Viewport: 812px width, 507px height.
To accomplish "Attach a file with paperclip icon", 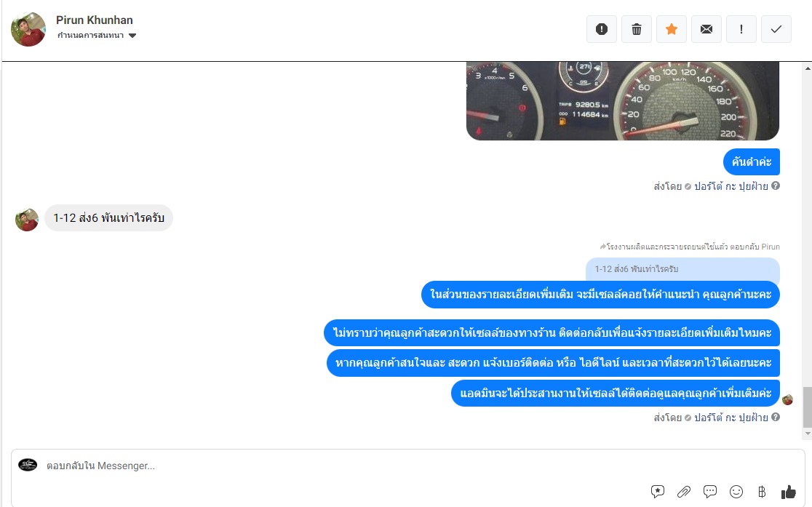I will pos(683,491).
